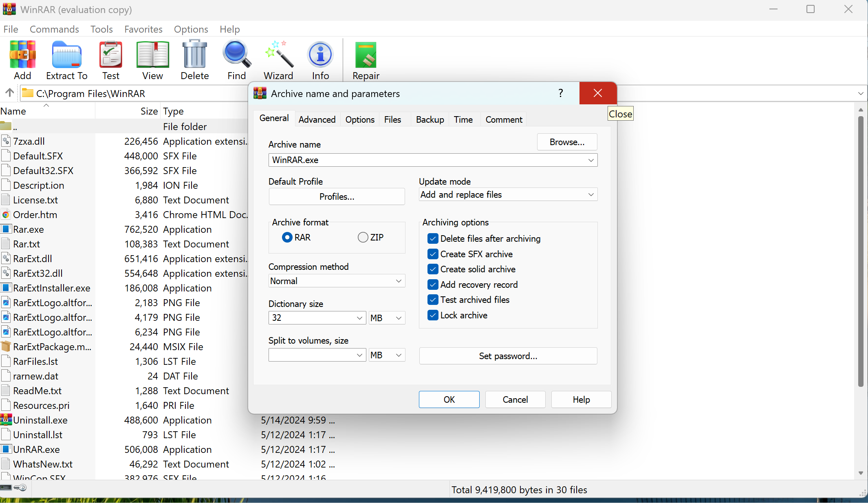Expand Dictionary size value dropdown
The image size is (868, 503).
359,318
